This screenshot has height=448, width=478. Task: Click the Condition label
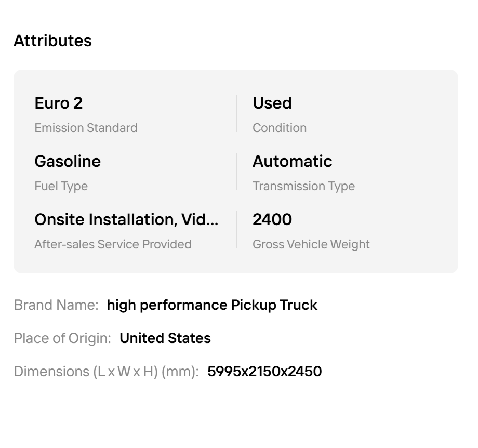click(x=279, y=128)
